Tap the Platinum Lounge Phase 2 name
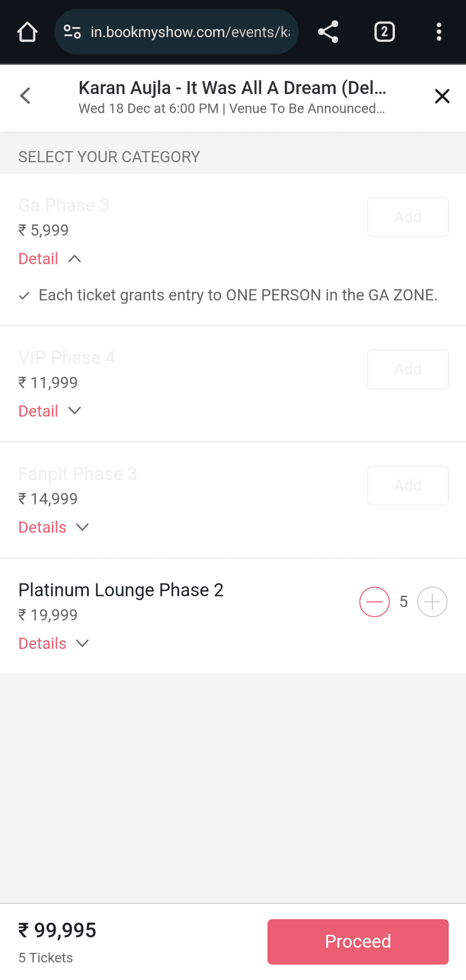The image size is (466, 980). click(x=121, y=590)
